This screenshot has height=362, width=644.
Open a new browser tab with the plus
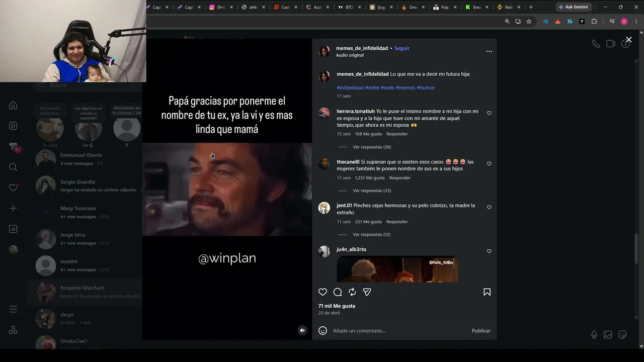[x=531, y=7]
